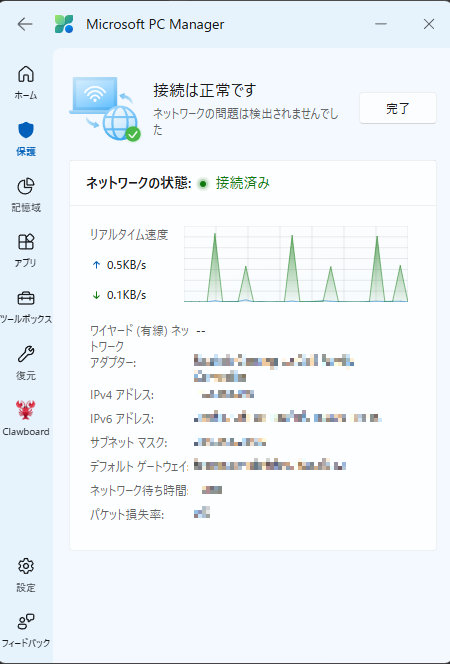Open the フィードバック feedback section
The image size is (450, 664).
26,630
